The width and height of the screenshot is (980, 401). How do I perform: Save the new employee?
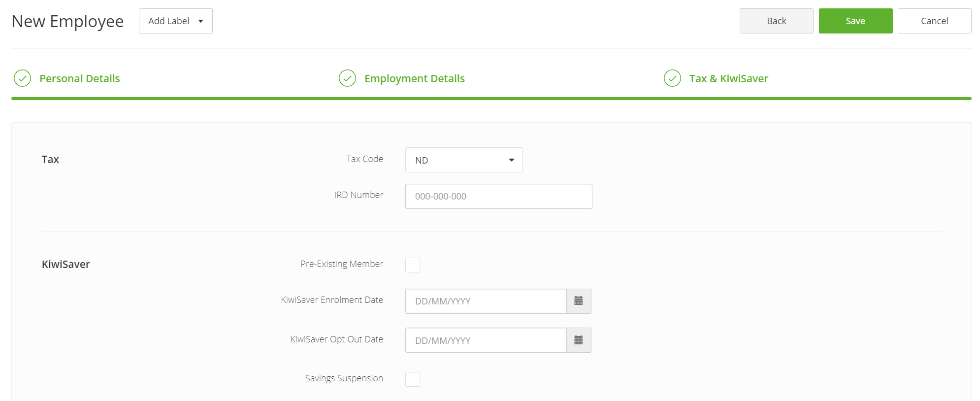[856, 21]
